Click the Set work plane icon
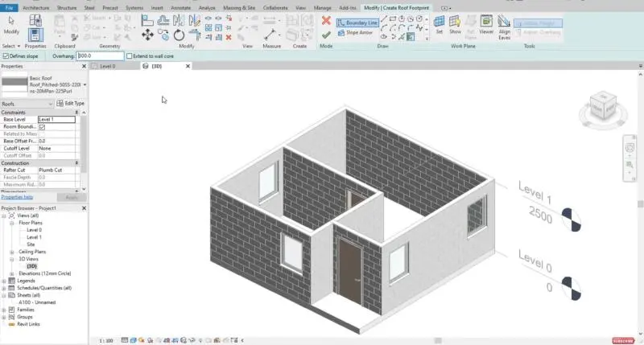 439,23
